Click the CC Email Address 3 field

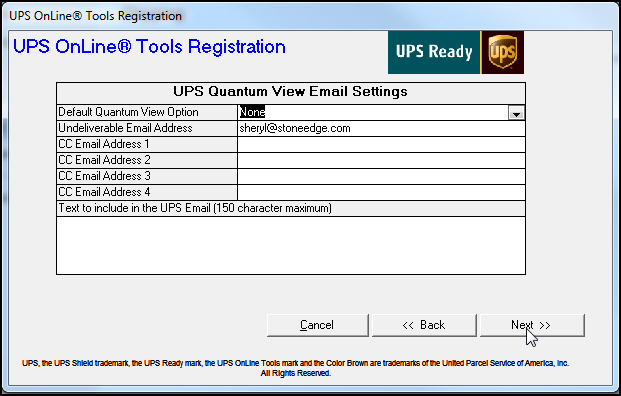tap(381, 176)
